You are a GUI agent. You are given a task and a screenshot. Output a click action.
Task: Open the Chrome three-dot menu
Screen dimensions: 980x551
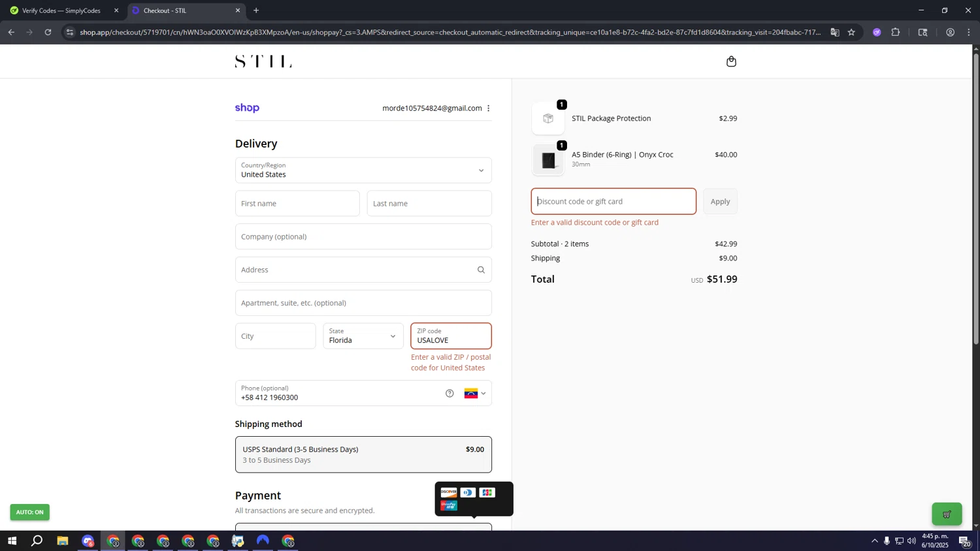pos(969,32)
